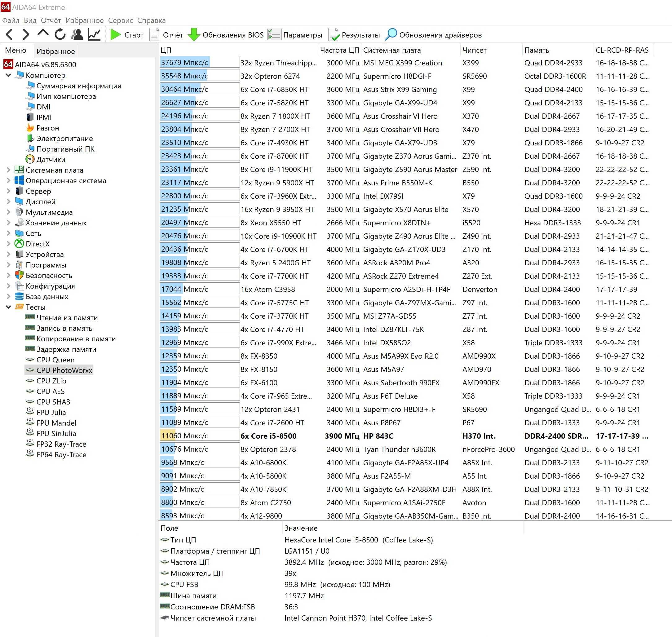Click the Конфигурация icon in tree
The height and width of the screenshot is (637, 672).
tap(19, 285)
